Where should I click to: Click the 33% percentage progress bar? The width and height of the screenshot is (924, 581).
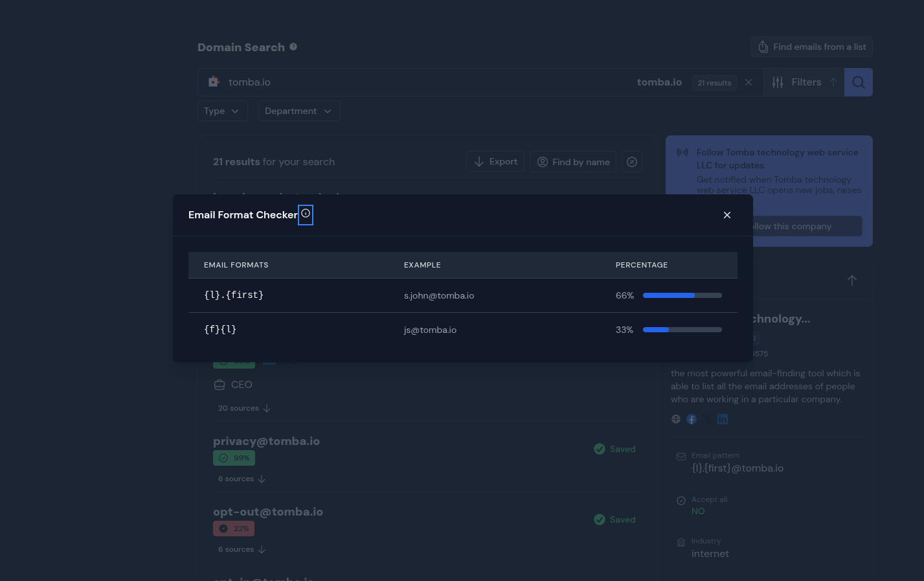pyautogui.click(x=682, y=330)
